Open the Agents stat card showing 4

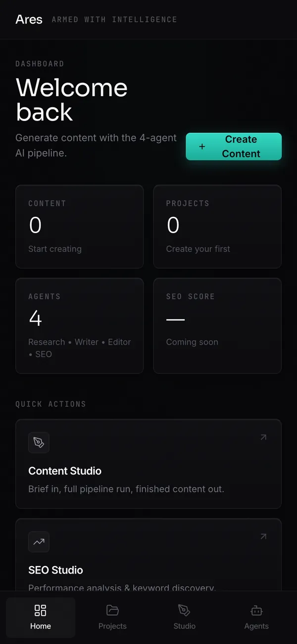coord(80,326)
